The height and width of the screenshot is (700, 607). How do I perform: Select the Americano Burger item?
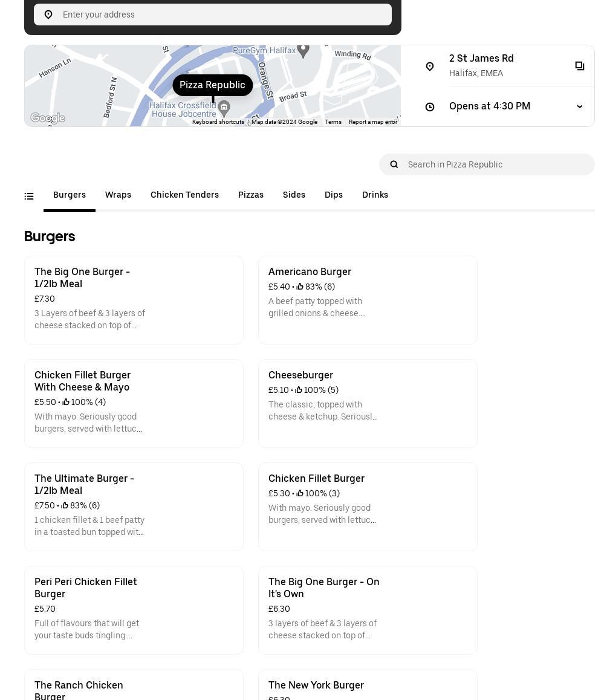click(x=368, y=300)
